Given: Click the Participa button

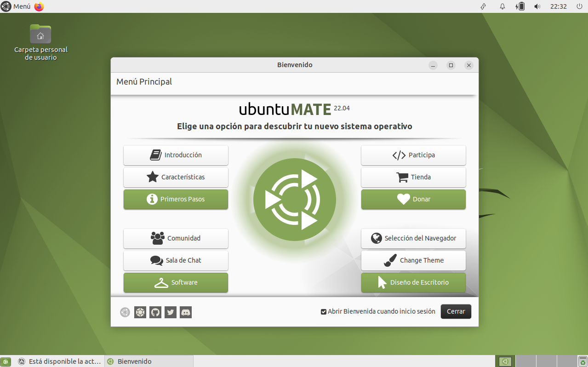Looking at the screenshot, I should coord(413,155).
